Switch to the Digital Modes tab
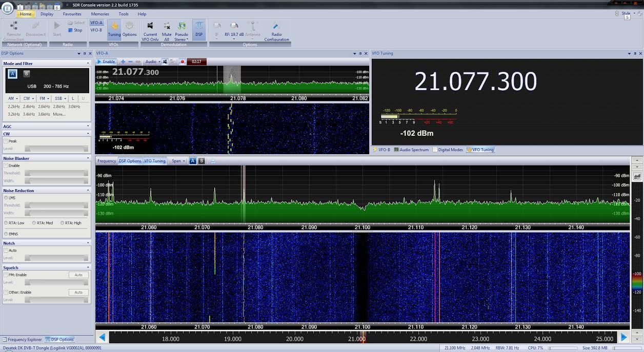644x352 pixels. pyautogui.click(x=448, y=150)
